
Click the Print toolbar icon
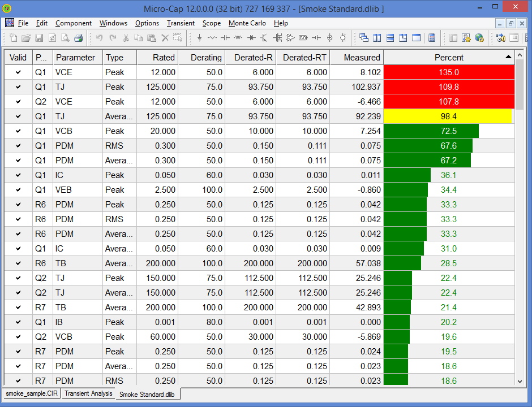(x=78, y=38)
